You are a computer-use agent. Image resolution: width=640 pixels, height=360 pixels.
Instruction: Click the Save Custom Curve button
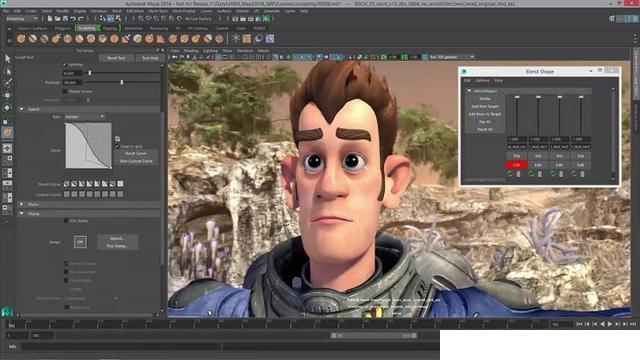pos(136,161)
